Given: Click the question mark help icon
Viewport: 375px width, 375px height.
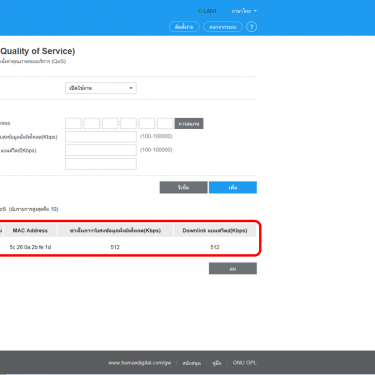Looking at the screenshot, I should [251, 27].
